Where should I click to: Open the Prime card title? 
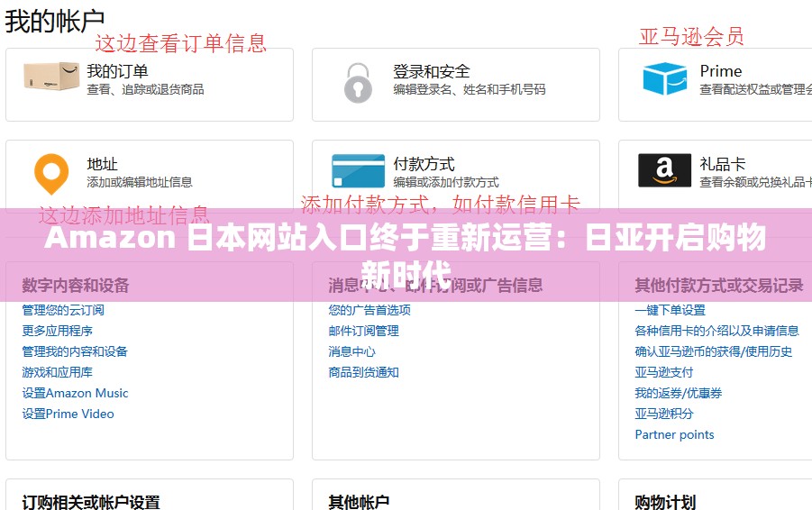pyautogui.click(x=721, y=71)
